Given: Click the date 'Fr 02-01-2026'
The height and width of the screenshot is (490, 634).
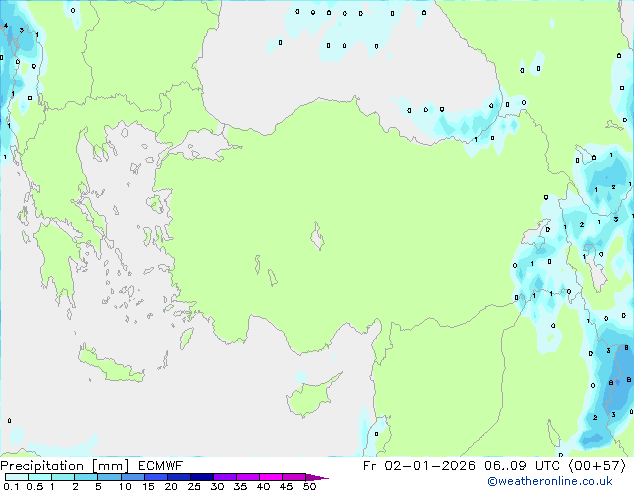Looking at the screenshot, I should pos(419,466).
